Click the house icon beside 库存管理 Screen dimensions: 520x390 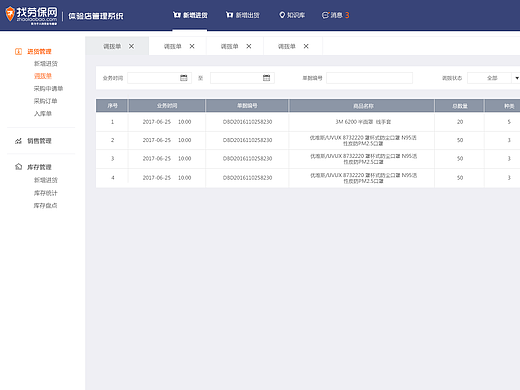pos(18,167)
